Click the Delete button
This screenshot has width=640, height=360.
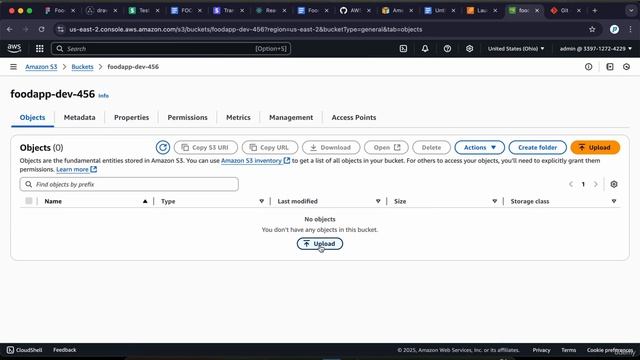(431, 147)
